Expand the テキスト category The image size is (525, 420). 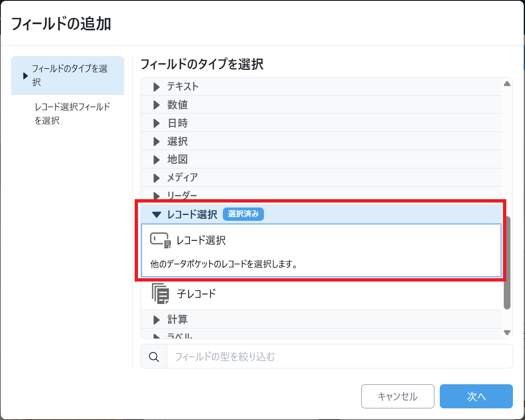[183, 86]
